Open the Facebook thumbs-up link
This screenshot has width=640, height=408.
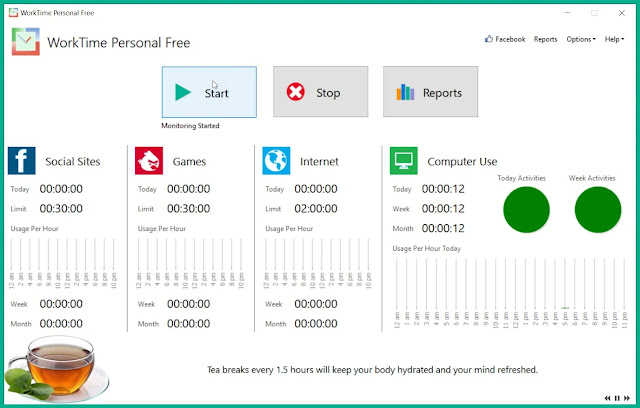pos(505,39)
